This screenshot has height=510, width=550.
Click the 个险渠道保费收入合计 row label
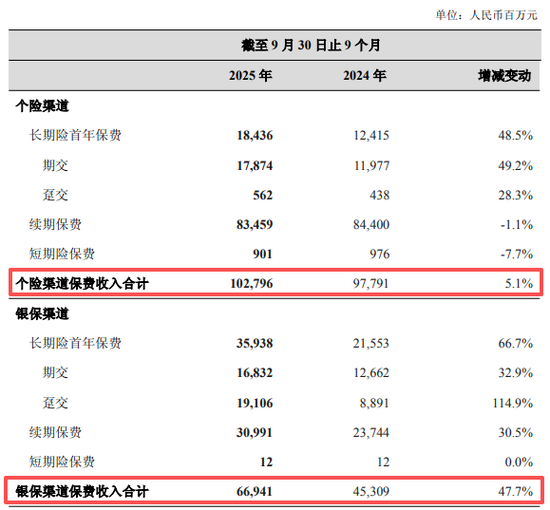tap(82, 284)
